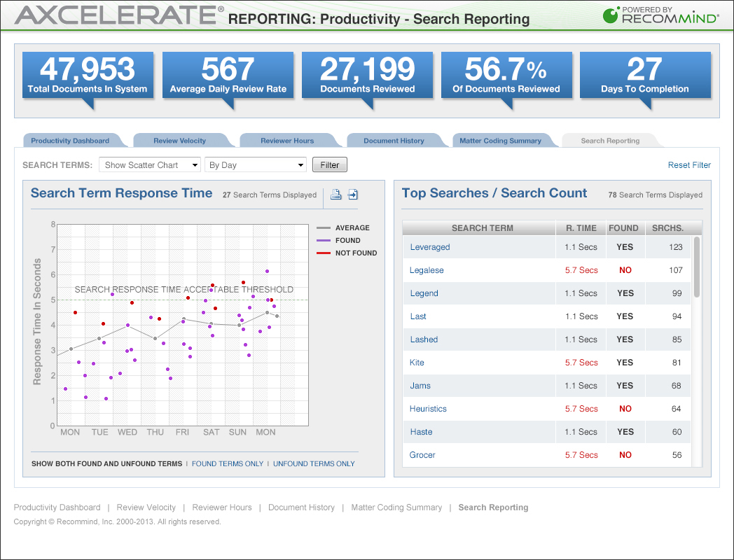Click the copyright notice text

pos(117,521)
